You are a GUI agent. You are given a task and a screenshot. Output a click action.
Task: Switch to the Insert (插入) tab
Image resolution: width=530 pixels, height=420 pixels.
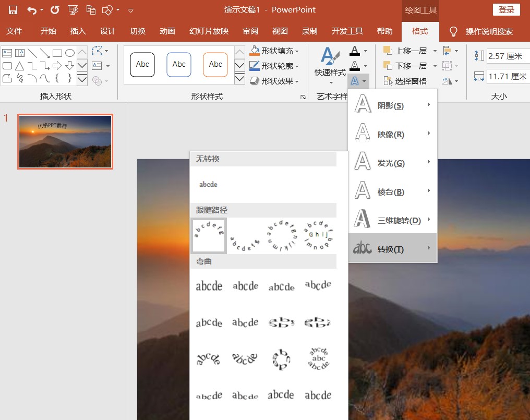coord(78,31)
